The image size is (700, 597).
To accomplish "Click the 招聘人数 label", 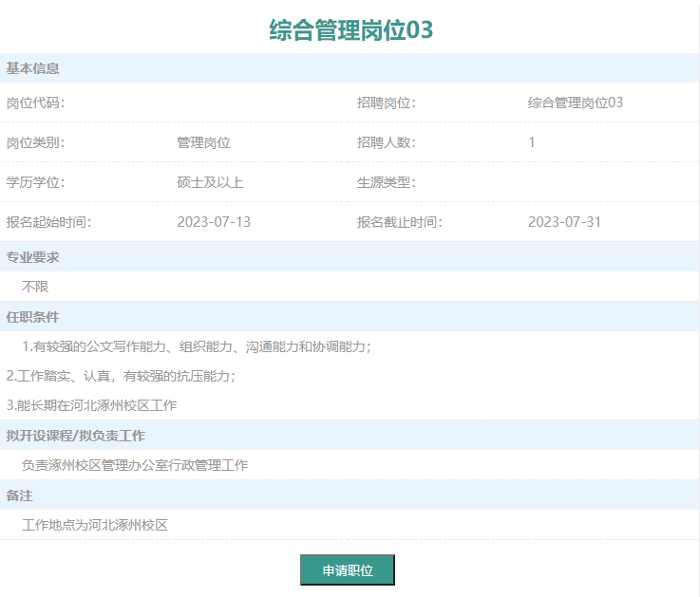I will (387, 142).
